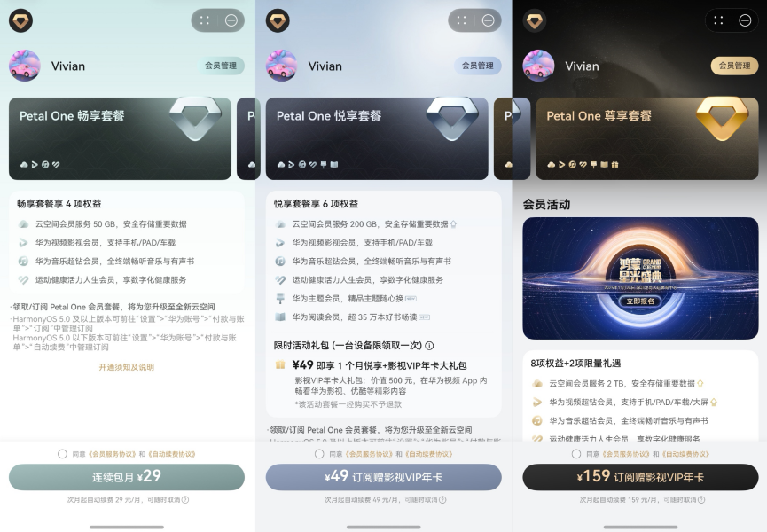Open the four-dot menu in the left panel
The height and width of the screenshot is (532, 767).
(205, 20)
